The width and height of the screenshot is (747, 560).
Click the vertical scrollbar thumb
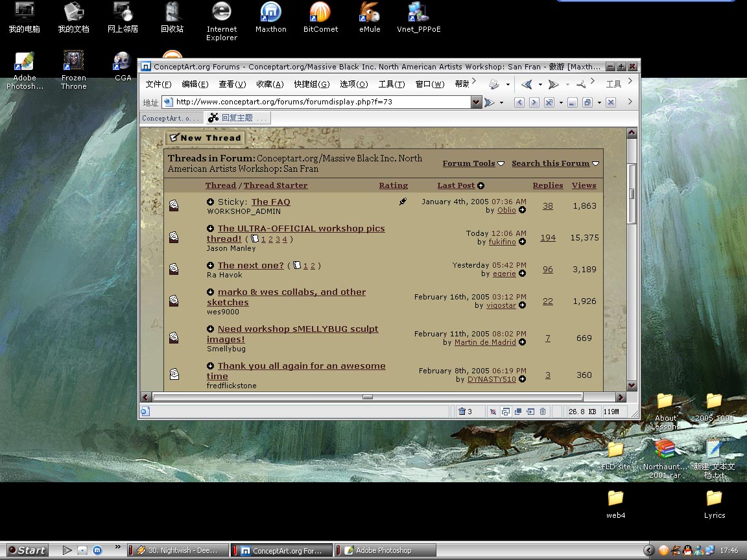click(632, 194)
